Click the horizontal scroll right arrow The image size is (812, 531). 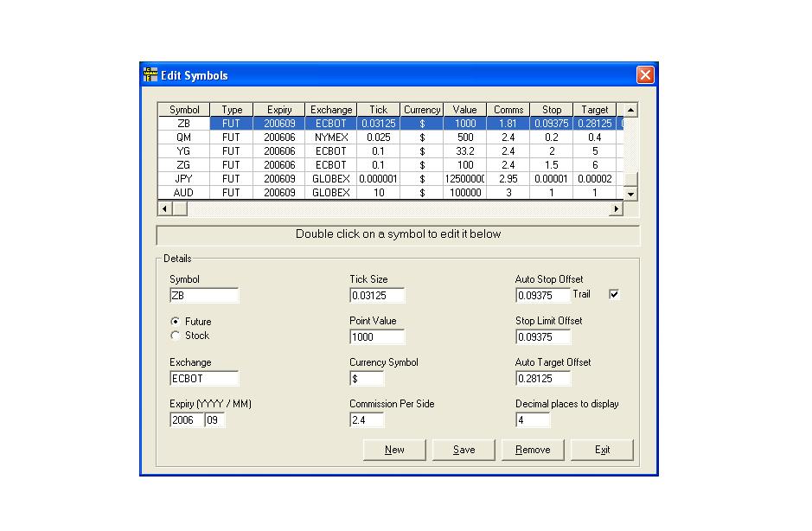point(616,208)
